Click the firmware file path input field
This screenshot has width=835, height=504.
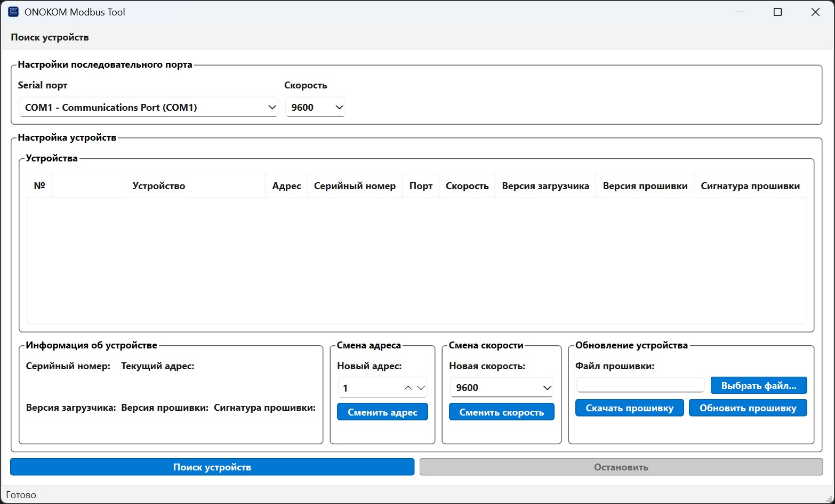[640, 385]
